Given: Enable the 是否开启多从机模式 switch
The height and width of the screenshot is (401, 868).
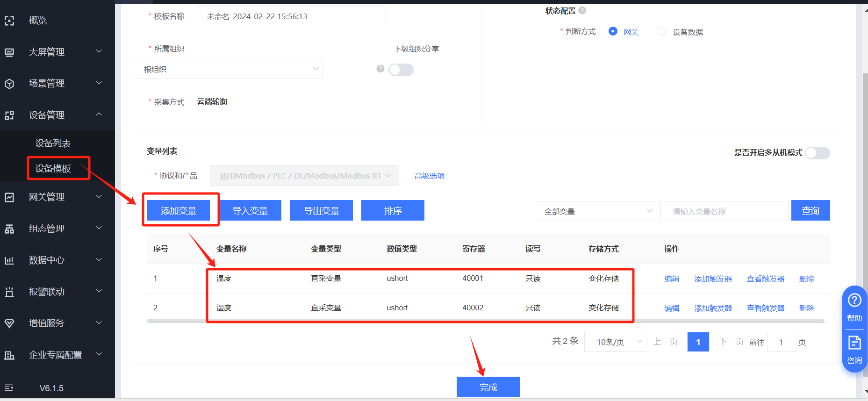Looking at the screenshot, I should [x=818, y=153].
